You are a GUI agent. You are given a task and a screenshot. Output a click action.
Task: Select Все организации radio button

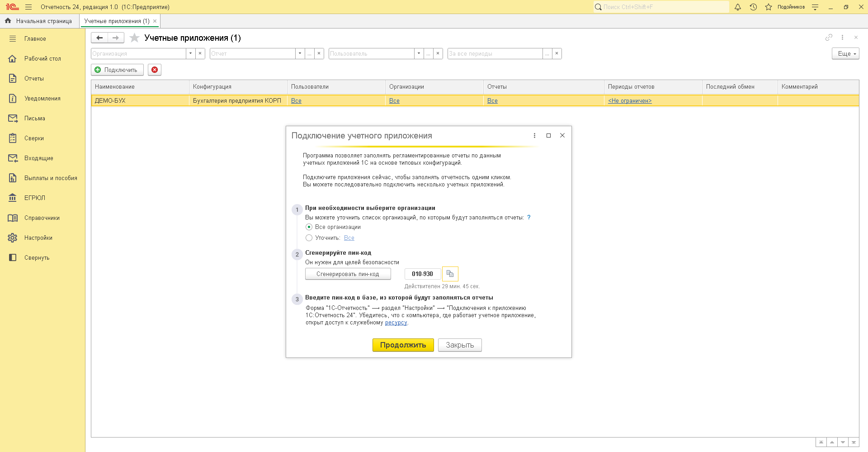[x=309, y=227]
